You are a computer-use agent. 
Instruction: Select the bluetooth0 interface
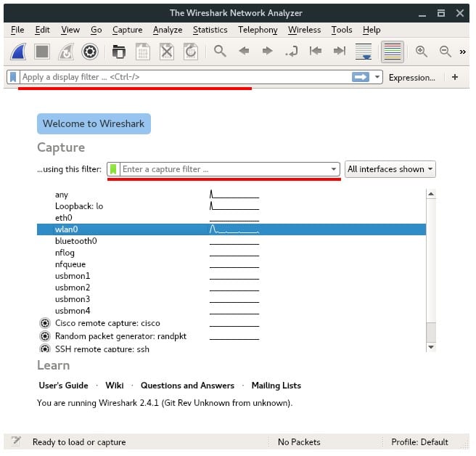[x=231, y=241]
